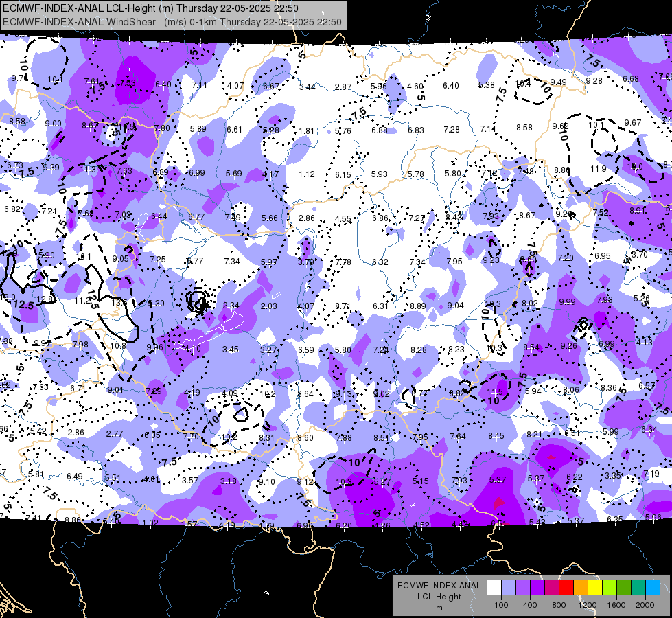672x618 pixels.
Task: Click the map value 7.64
Action: click(458, 436)
